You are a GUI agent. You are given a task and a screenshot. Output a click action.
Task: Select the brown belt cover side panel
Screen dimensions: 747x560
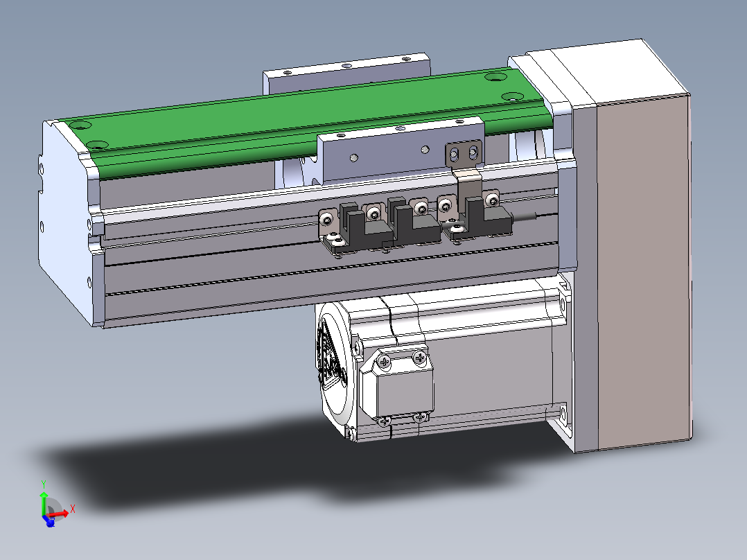[643, 272]
